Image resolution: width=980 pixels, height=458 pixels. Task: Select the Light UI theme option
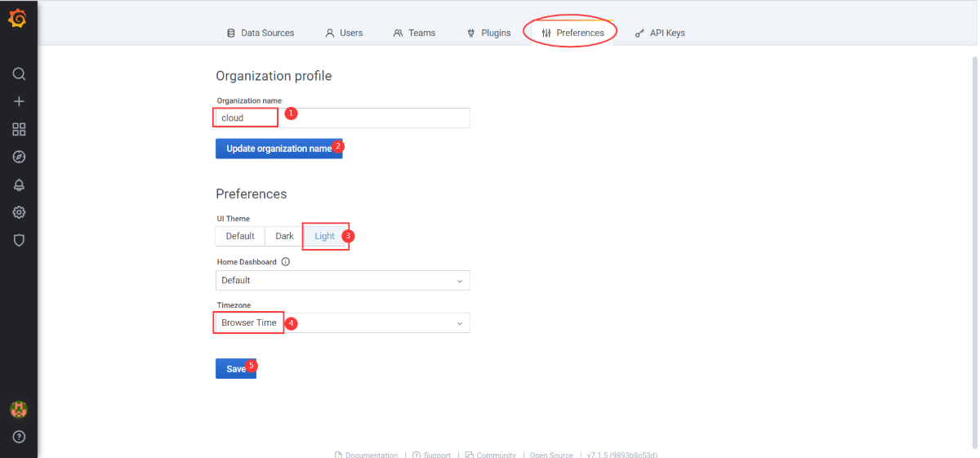324,236
